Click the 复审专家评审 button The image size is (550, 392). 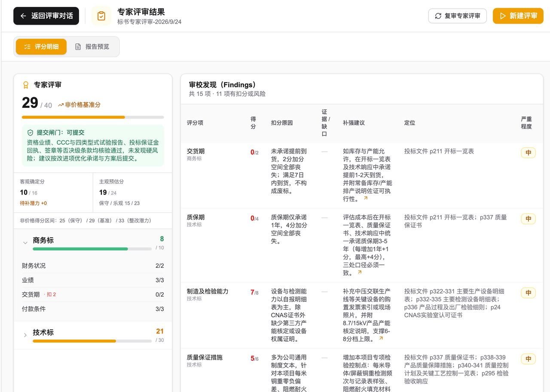coord(457,16)
